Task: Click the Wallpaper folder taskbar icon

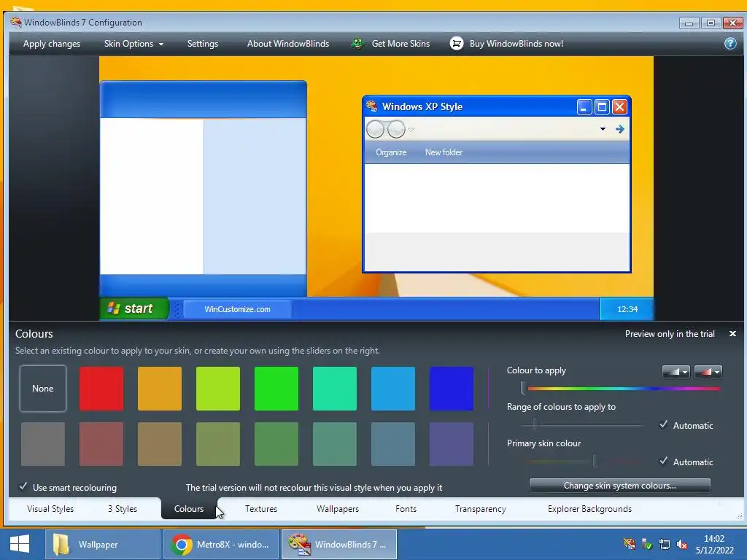Action: pos(61,544)
